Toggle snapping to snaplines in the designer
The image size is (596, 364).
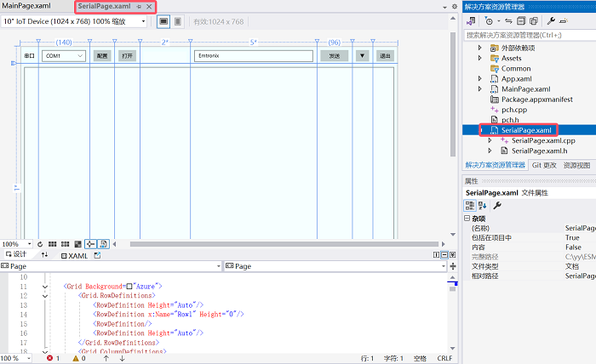(x=90, y=244)
